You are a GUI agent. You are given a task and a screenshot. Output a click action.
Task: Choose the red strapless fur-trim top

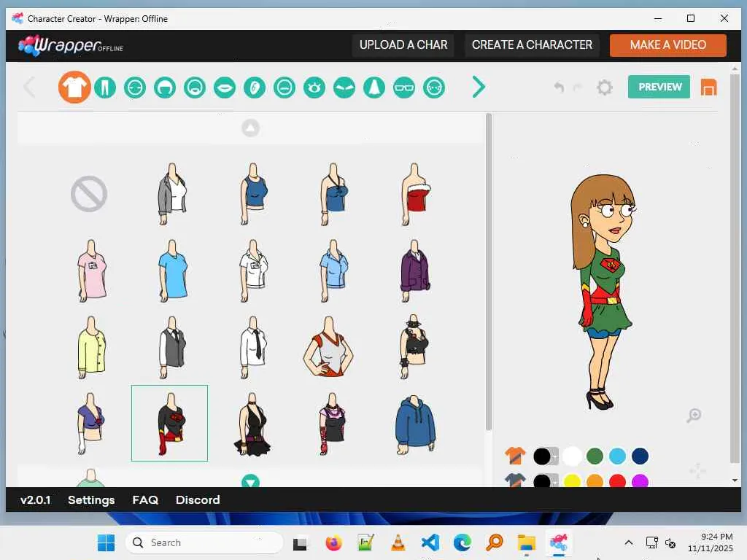pyautogui.click(x=416, y=194)
